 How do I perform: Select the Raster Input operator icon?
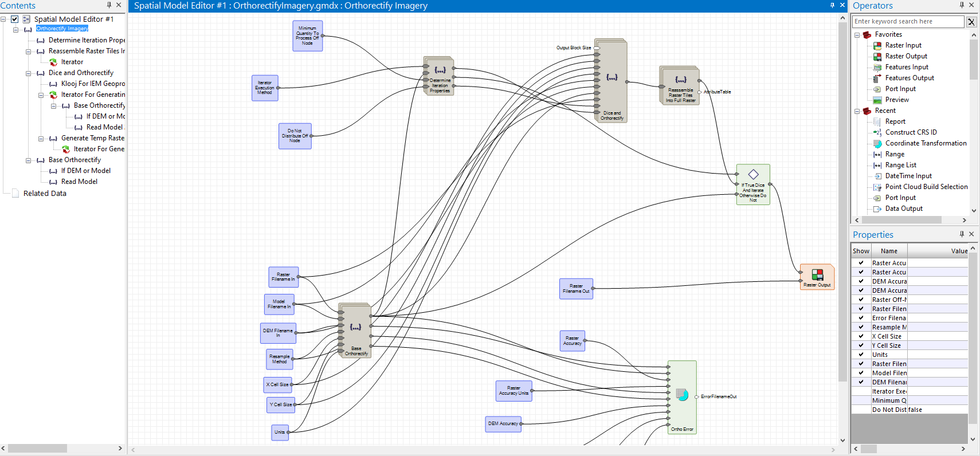877,45
